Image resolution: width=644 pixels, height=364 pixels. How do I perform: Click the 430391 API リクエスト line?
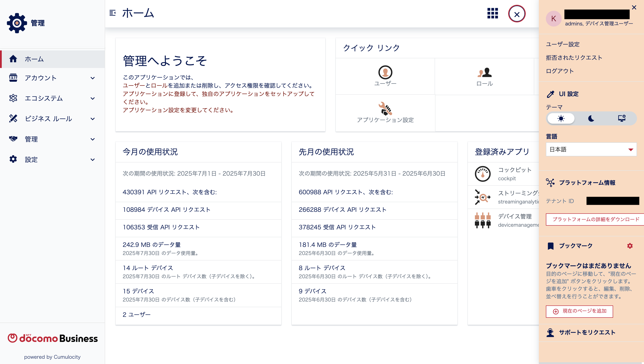pyautogui.click(x=170, y=192)
